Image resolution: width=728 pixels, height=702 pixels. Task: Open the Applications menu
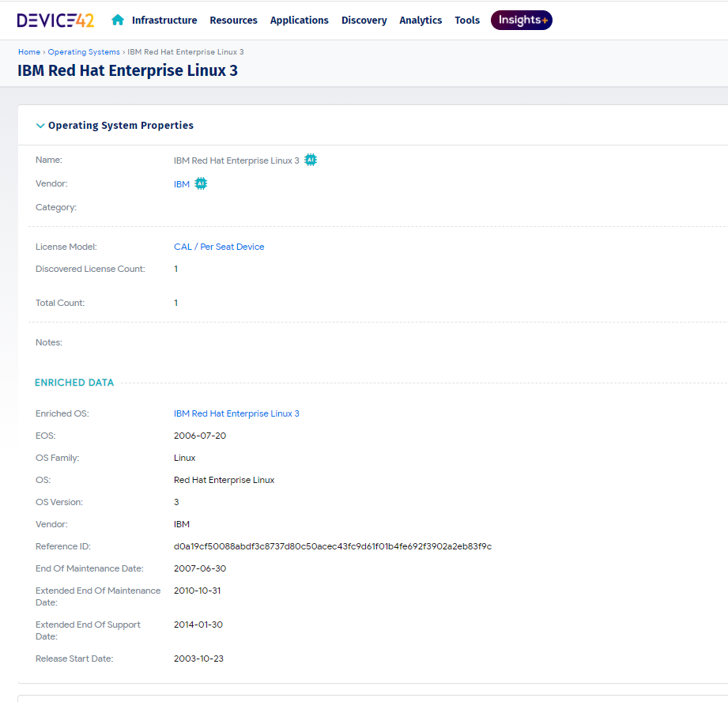(300, 21)
